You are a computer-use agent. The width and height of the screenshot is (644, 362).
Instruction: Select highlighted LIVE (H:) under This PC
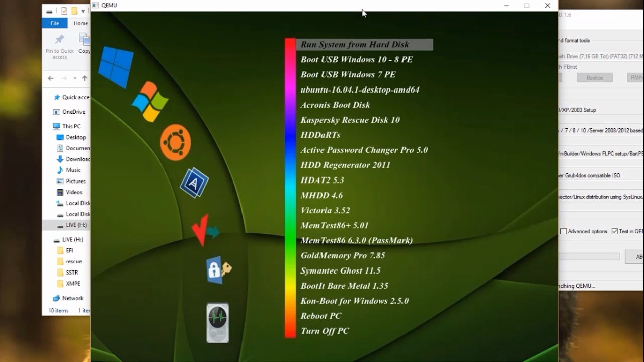[67, 225]
